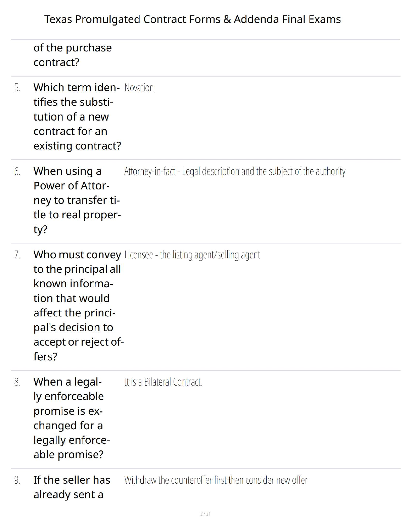The height and width of the screenshot is (532, 411).
Task: Select the question about substitution of a new contract
Action: coord(77,117)
